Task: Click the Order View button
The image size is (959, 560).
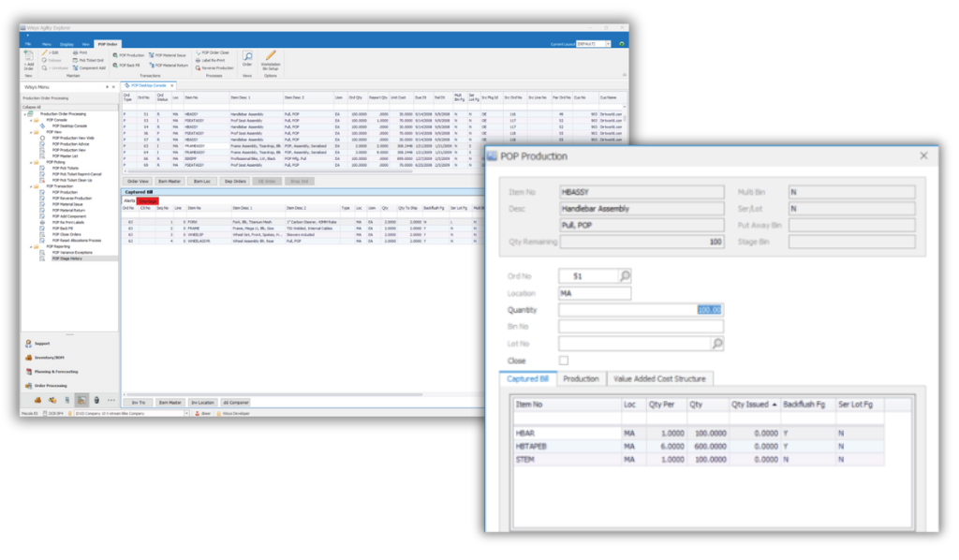Action: point(138,181)
